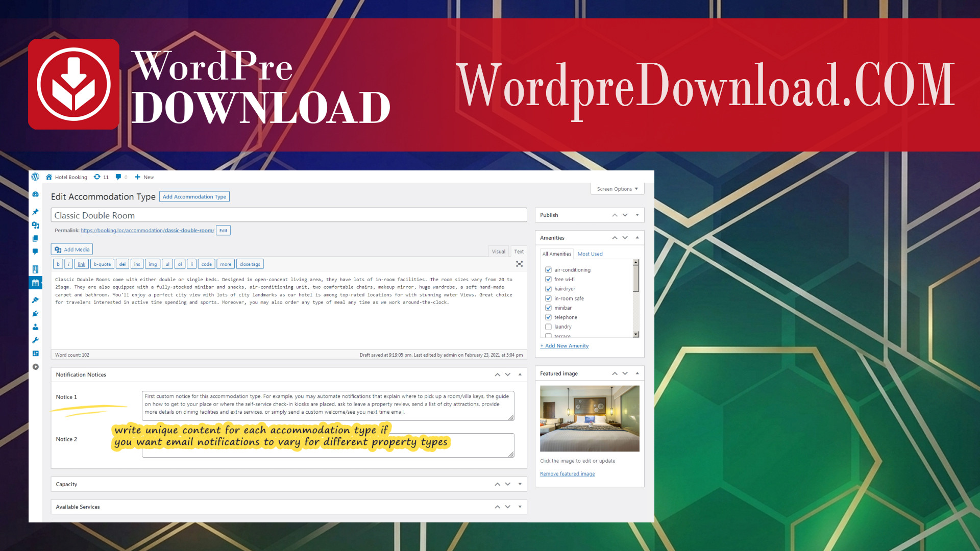The height and width of the screenshot is (551, 980).
Task: Click the Collapse menu play icon
Action: [35, 367]
